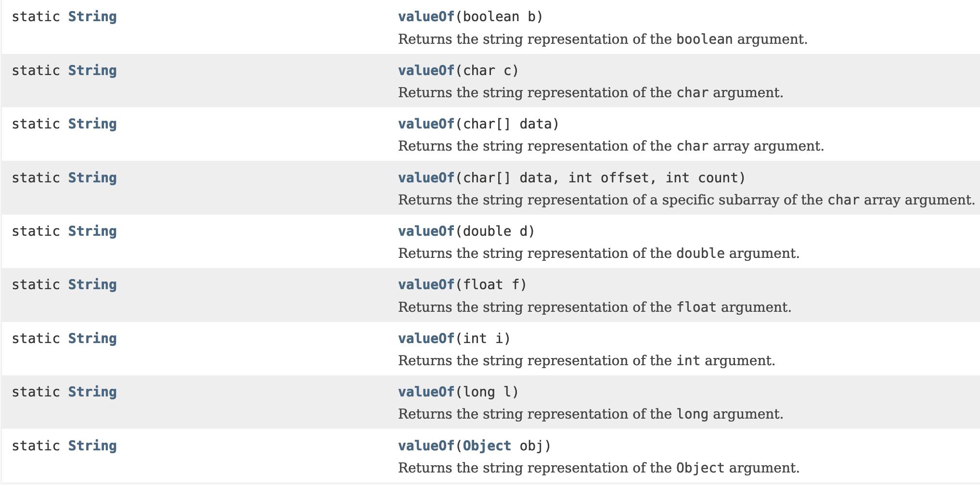Click String return type in boolean row
Viewport: 980px width, 485px height.
tap(92, 17)
